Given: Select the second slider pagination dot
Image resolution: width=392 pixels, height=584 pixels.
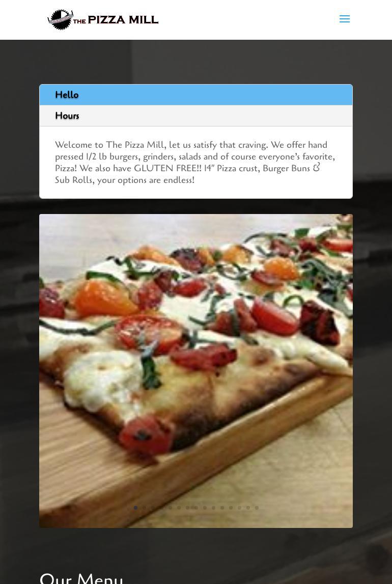Looking at the screenshot, I should point(144,507).
